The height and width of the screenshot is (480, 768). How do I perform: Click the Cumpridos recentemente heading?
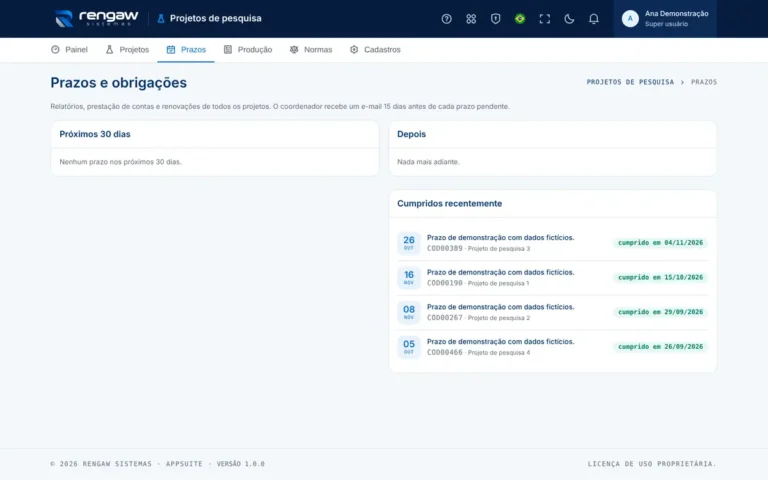pos(450,203)
